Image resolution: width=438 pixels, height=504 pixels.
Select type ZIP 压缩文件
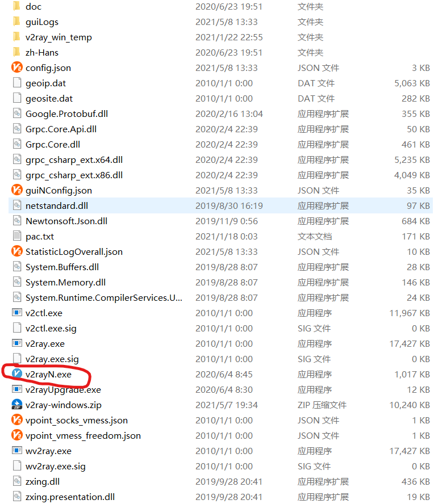point(322,405)
